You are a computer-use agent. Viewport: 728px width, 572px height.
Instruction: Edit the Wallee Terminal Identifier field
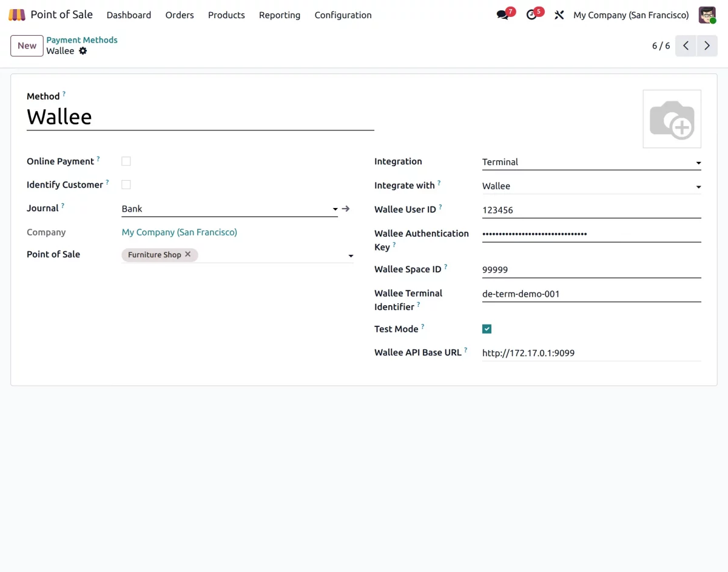[591, 294]
